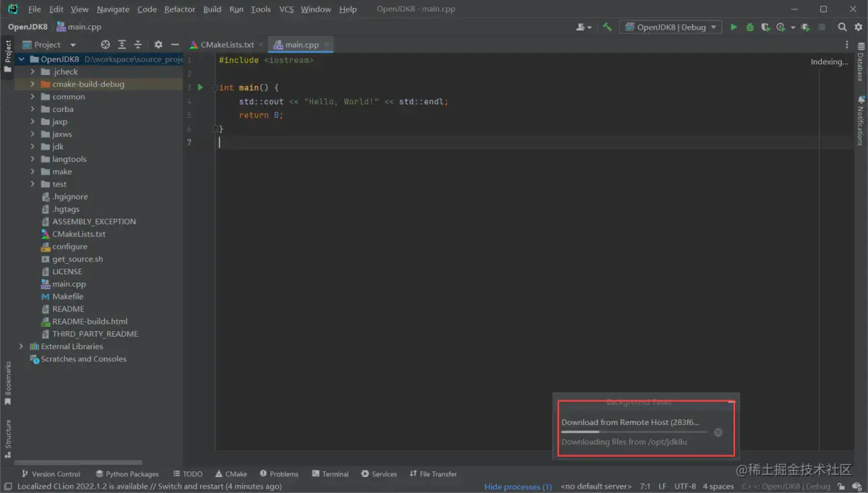
Task: Open the Build menu
Action: pos(212,9)
